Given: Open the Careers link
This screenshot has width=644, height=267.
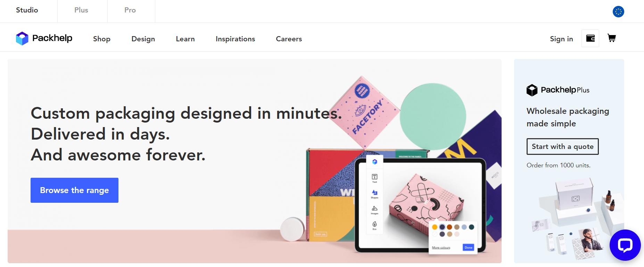Looking at the screenshot, I should coord(289,39).
